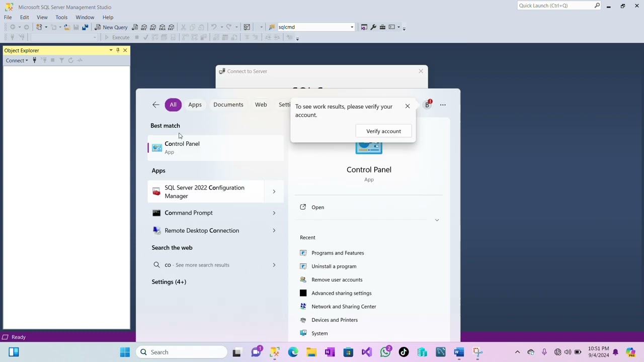Select Command Prompt search result
This screenshot has width=644, height=362.
(x=206, y=213)
